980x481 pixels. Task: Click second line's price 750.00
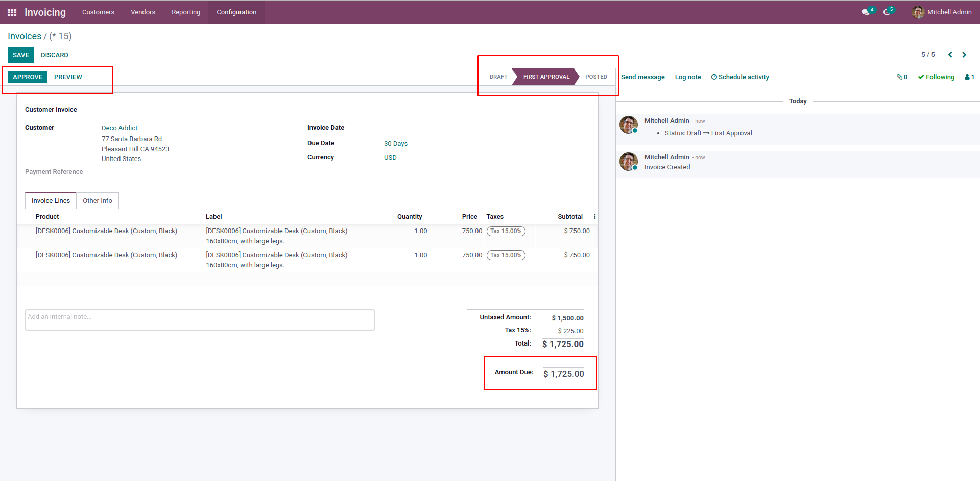(472, 255)
